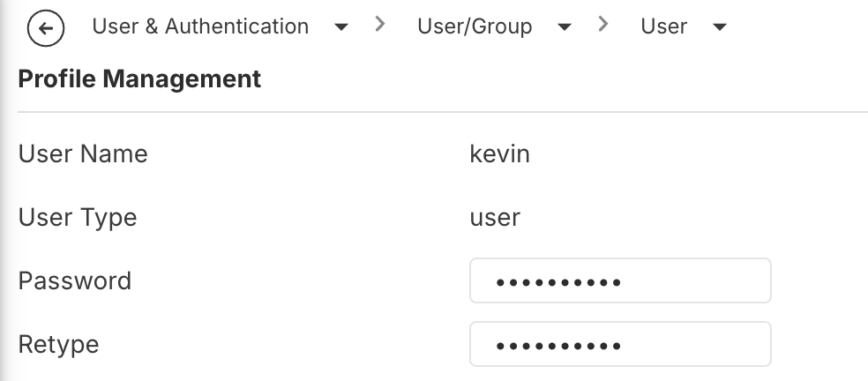This screenshot has height=381, width=868.
Task: Click the shadowed left panel edge
Action: point(4,190)
